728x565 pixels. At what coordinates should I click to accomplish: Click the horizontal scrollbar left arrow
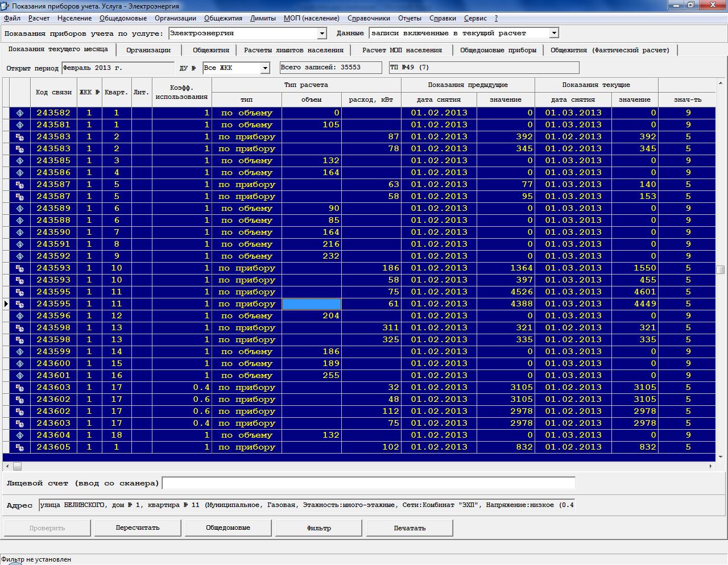pyautogui.click(x=7, y=466)
